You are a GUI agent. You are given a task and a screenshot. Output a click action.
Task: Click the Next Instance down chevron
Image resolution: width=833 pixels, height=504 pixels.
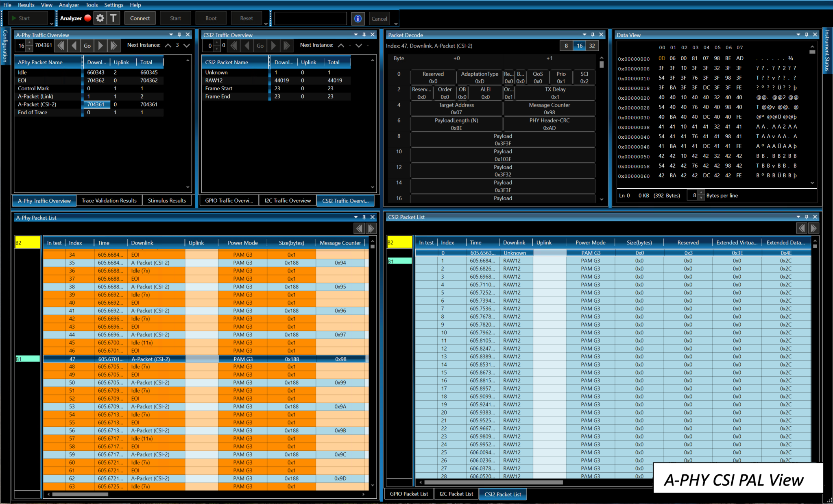click(x=186, y=46)
